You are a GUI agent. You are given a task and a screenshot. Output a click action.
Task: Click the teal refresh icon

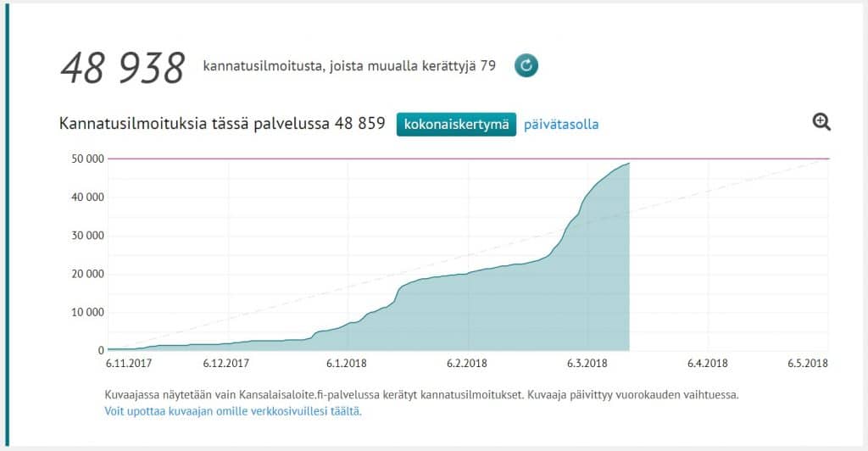pyautogui.click(x=526, y=65)
